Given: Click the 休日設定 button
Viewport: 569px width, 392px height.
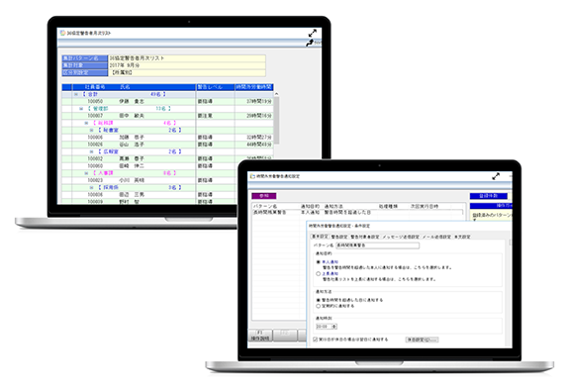Looking at the screenshot, I should tap(422, 340).
